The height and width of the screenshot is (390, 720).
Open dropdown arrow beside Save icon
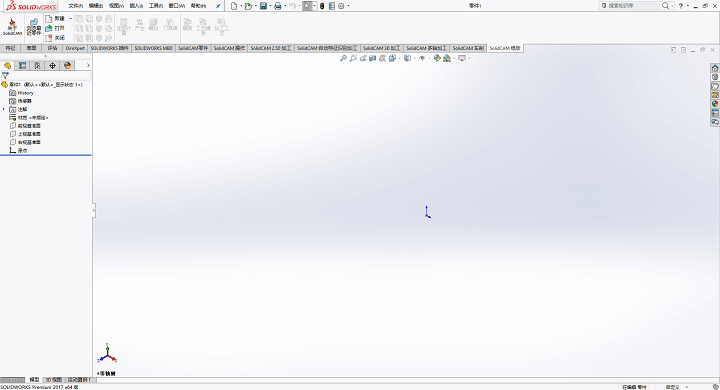coord(270,6)
